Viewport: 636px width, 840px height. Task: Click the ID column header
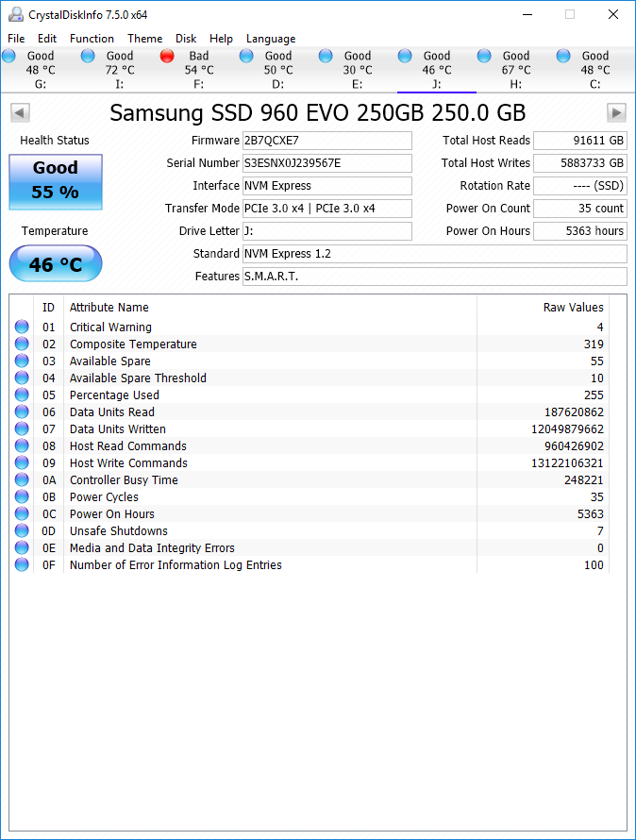click(48, 307)
